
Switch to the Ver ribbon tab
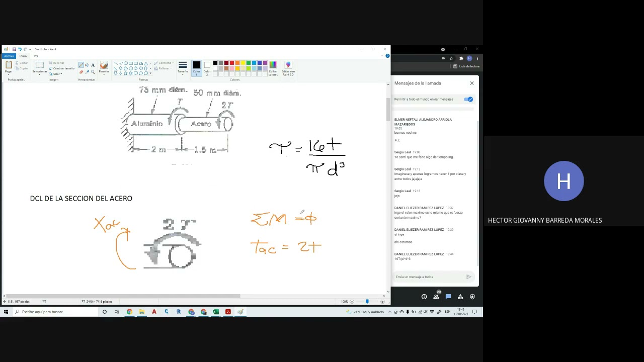[36, 56]
